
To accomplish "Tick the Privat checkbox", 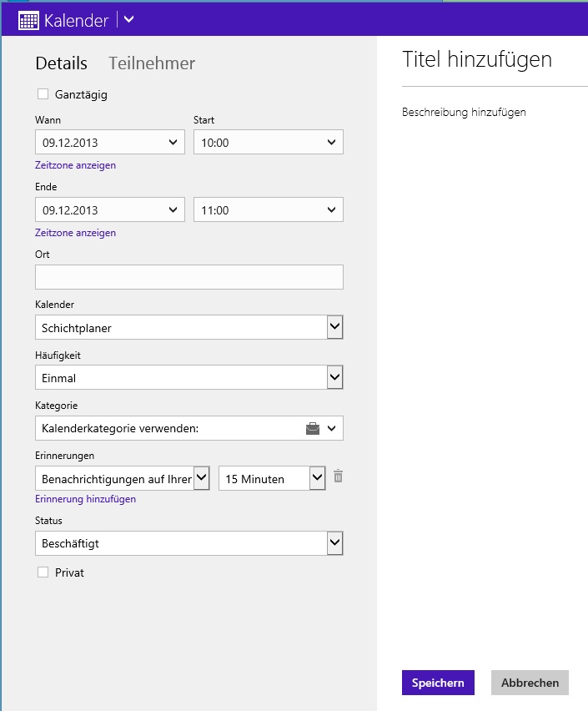I will tap(43, 572).
